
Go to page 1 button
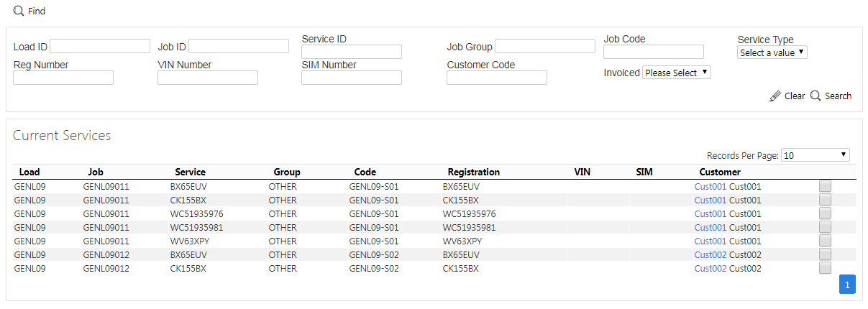pyautogui.click(x=847, y=285)
